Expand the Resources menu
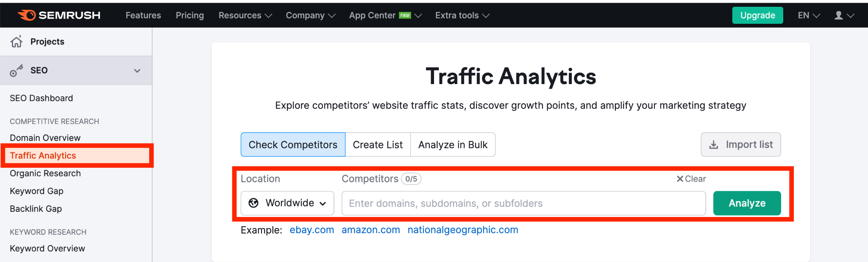Image resolution: width=868 pixels, height=262 pixels. tap(245, 15)
